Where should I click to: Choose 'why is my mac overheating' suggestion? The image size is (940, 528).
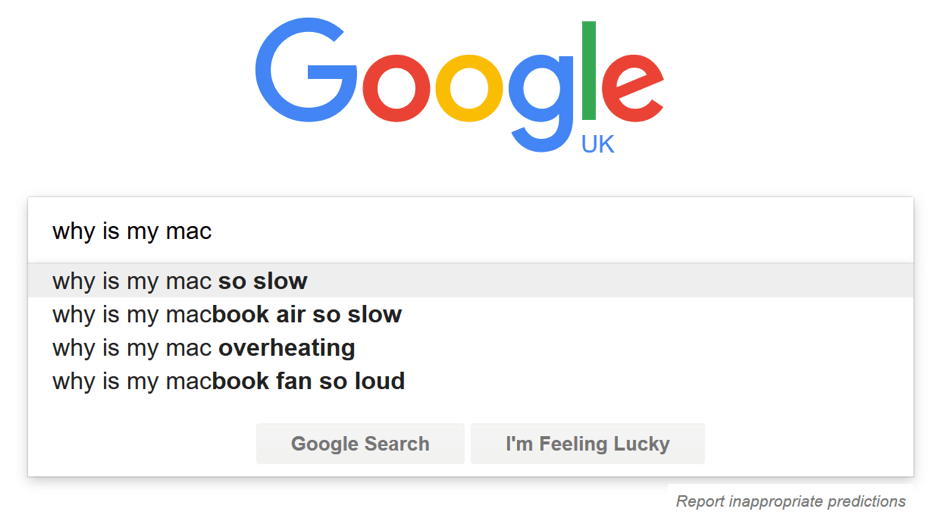471,348
